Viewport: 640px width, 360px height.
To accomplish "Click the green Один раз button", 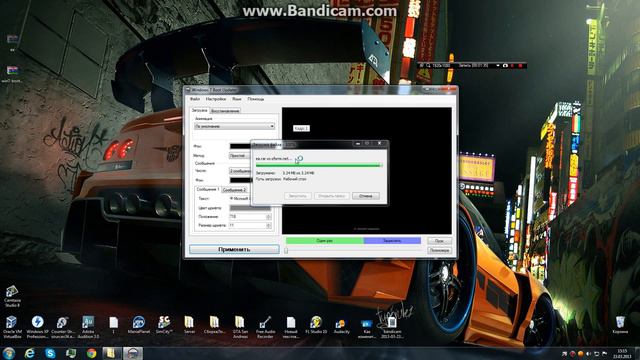I will [x=324, y=241].
